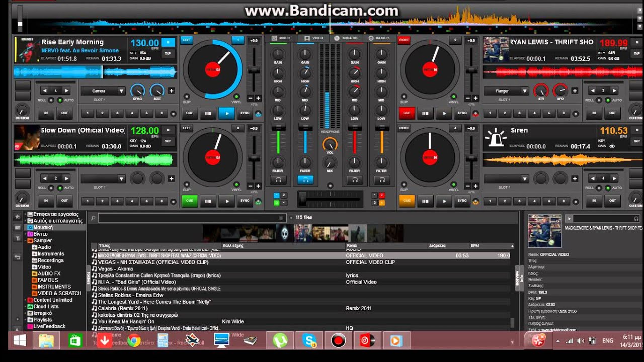The width and height of the screenshot is (644, 362).
Task: Increase loop length on the Thrift Shop deck
Action: (x=614, y=90)
